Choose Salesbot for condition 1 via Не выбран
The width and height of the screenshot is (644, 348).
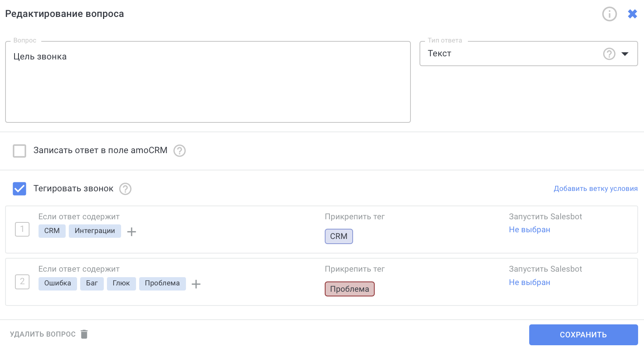[x=529, y=230]
